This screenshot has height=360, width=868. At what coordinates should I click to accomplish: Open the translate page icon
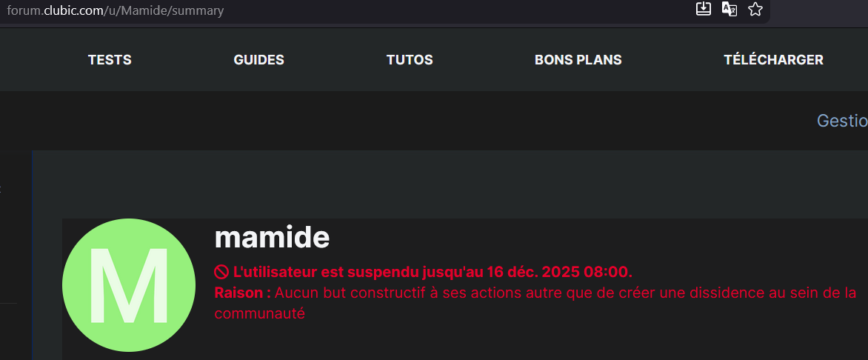(730, 9)
